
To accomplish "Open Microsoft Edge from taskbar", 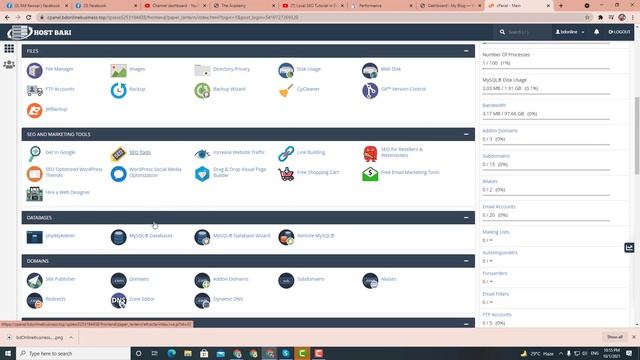I will (x=171, y=353).
